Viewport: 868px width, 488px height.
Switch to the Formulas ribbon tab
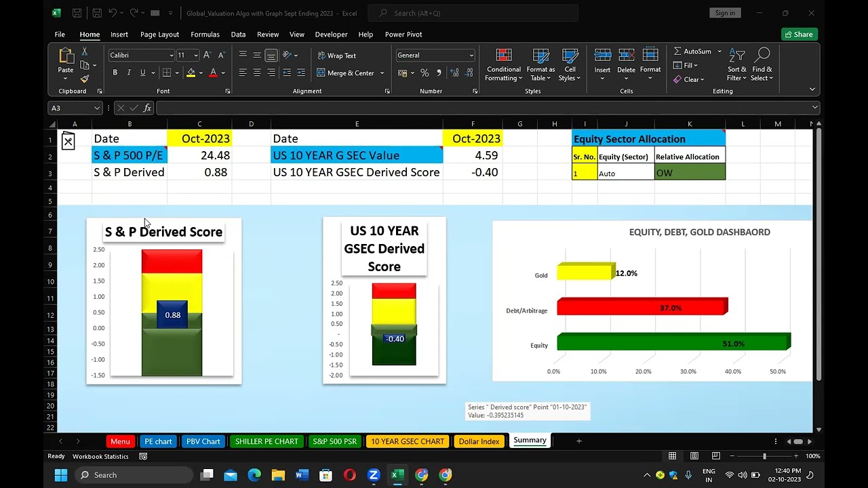pos(205,35)
